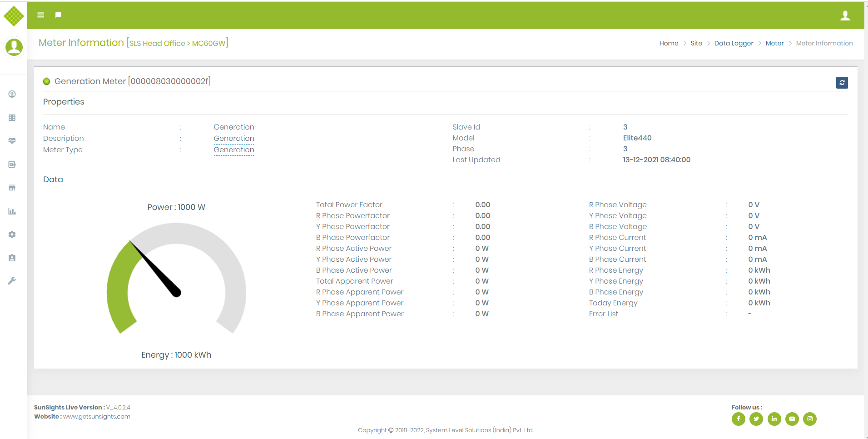Open the wrench tools icon in sidebar
868x439 pixels.
pos(12,281)
